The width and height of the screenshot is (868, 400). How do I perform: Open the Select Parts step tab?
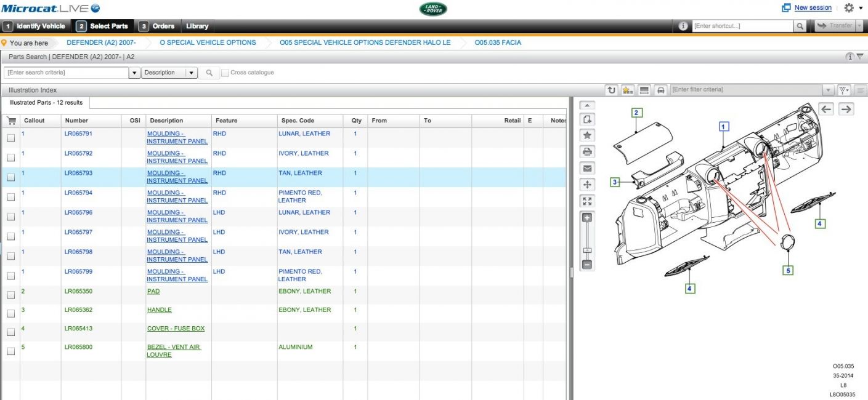pyautogui.click(x=103, y=26)
